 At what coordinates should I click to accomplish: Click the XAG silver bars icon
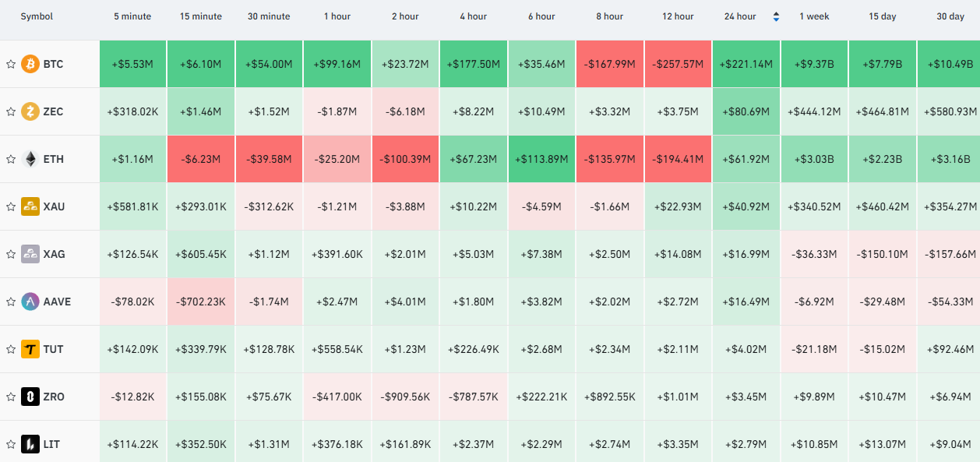[x=30, y=254]
